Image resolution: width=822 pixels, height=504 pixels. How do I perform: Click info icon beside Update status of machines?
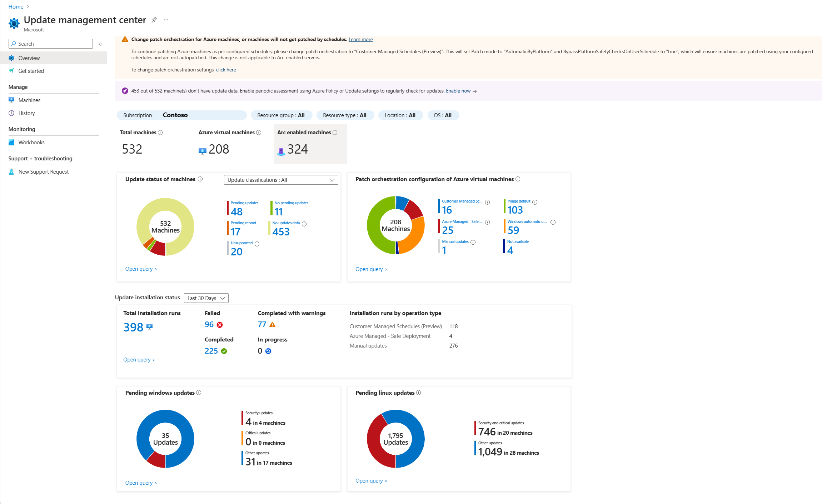(200, 179)
